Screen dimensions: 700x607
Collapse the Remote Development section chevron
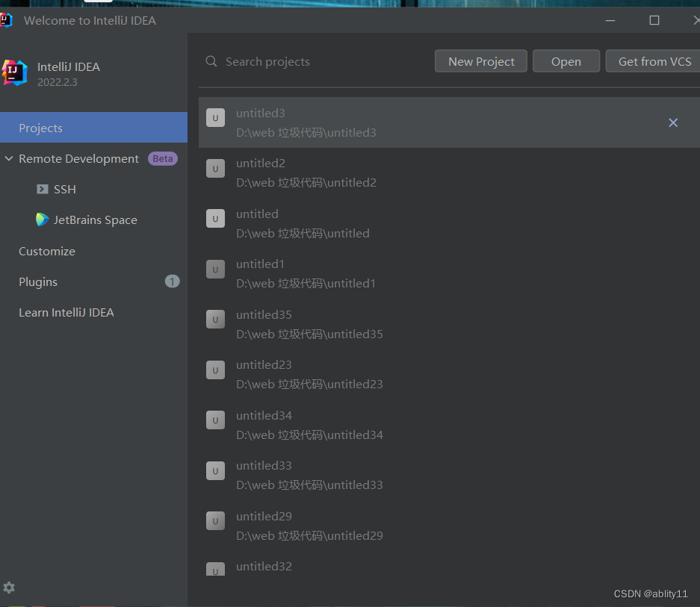(x=9, y=158)
